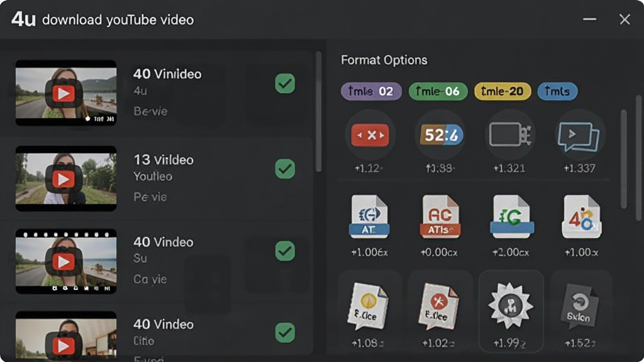The height and width of the screenshot is (362, 644).
Task: Select the gray Sxlon file icon
Action: coord(579,306)
